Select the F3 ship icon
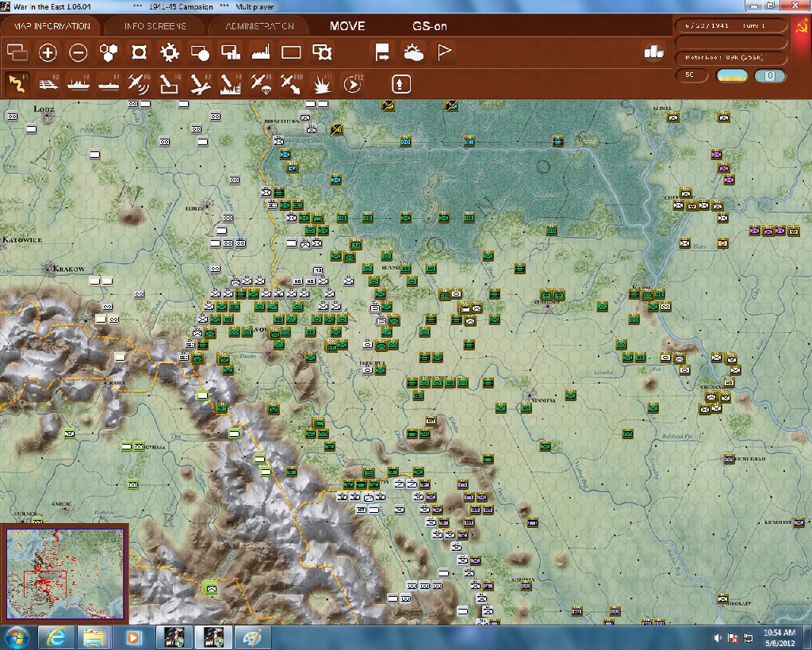This screenshot has width=812, height=650. pos(79,84)
